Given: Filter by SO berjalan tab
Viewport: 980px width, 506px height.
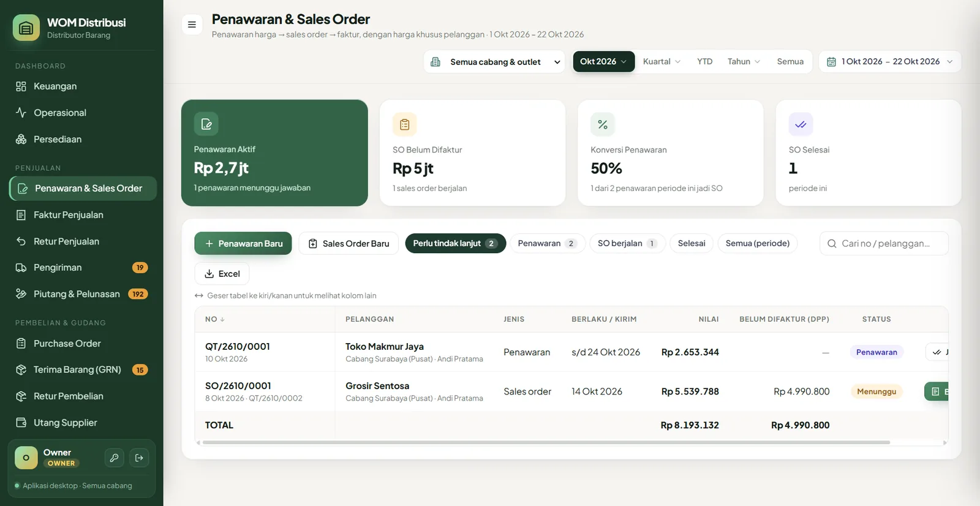Looking at the screenshot, I should [627, 243].
